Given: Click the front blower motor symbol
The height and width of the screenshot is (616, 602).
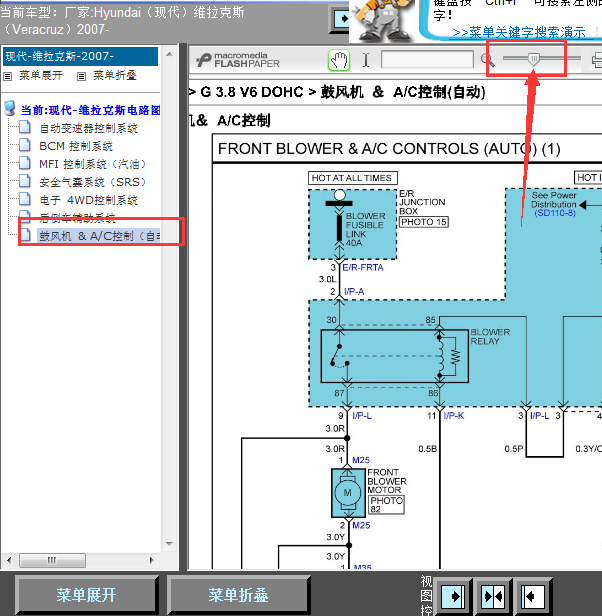Looking at the screenshot, I should click(x=348, y=493).
